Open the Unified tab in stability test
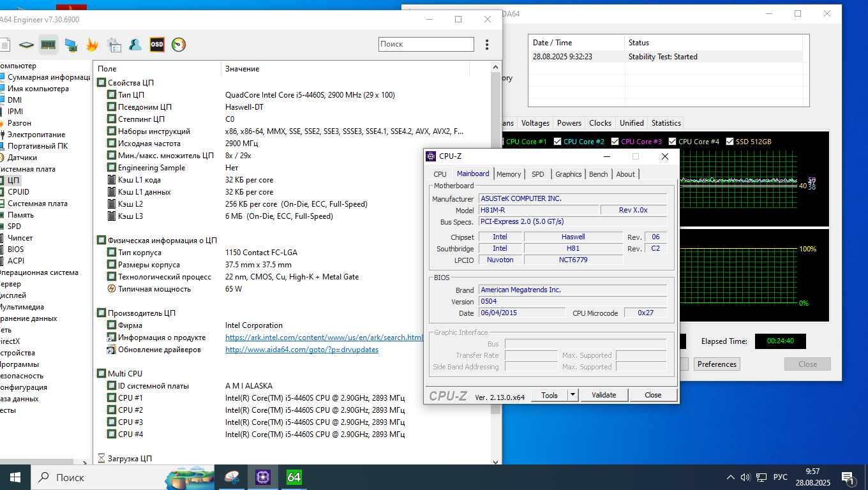Screen dimensions: 868x490 (631, 123)
